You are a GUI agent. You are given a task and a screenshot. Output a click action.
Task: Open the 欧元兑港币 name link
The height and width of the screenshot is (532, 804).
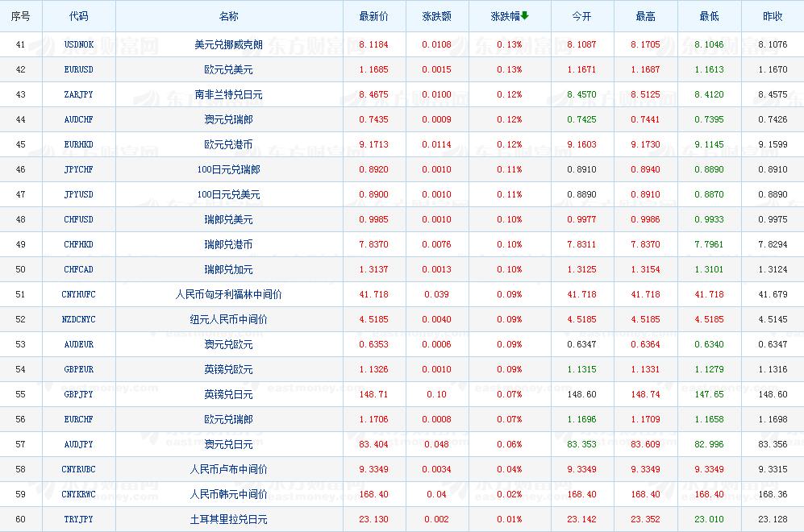[x=229, y=144]
